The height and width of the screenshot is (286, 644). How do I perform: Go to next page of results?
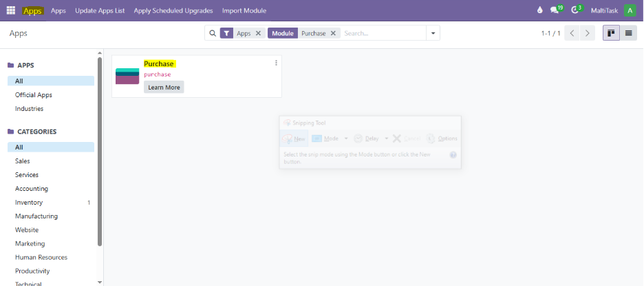coord(588,33)
